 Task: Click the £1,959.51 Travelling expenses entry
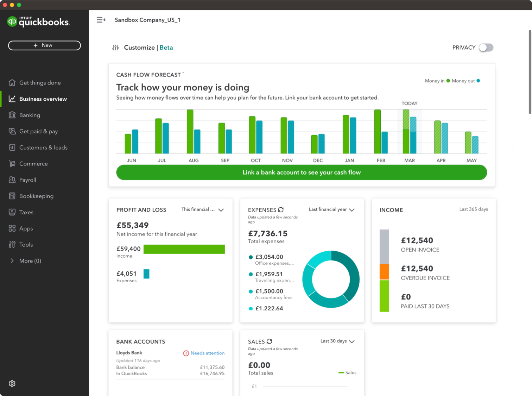coord(271,277)
